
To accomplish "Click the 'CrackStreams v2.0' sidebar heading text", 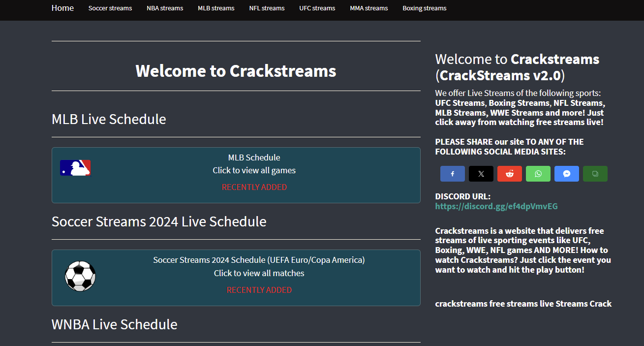I will [500, 76].
